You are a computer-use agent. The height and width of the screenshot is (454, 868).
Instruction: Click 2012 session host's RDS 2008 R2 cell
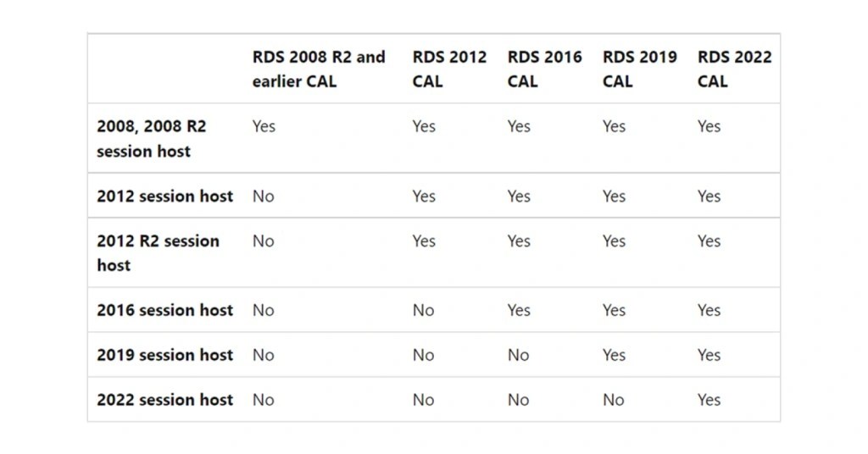(x=264, y=196)
